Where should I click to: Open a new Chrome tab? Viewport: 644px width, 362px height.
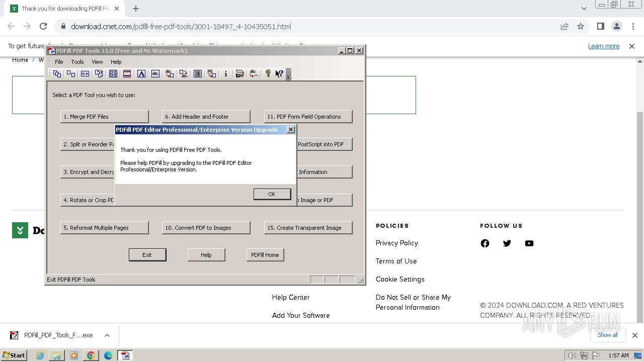pyautogui.click(x=136, y=9)
